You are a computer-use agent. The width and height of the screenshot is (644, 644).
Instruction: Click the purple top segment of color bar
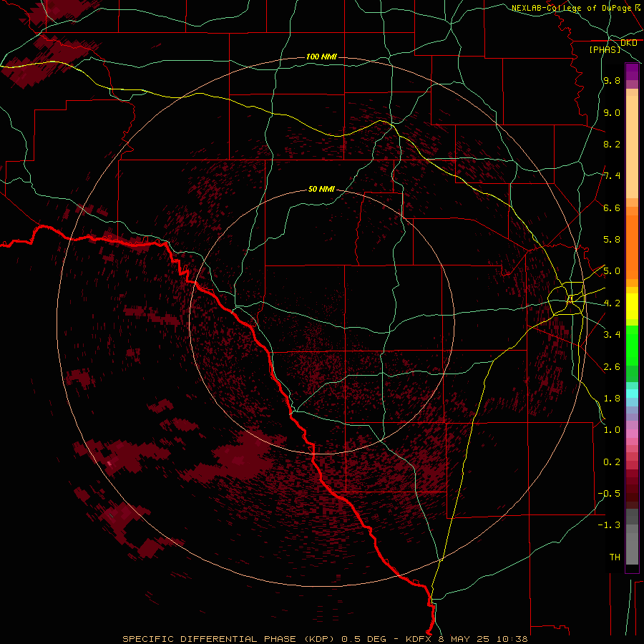tap(632, 72)
